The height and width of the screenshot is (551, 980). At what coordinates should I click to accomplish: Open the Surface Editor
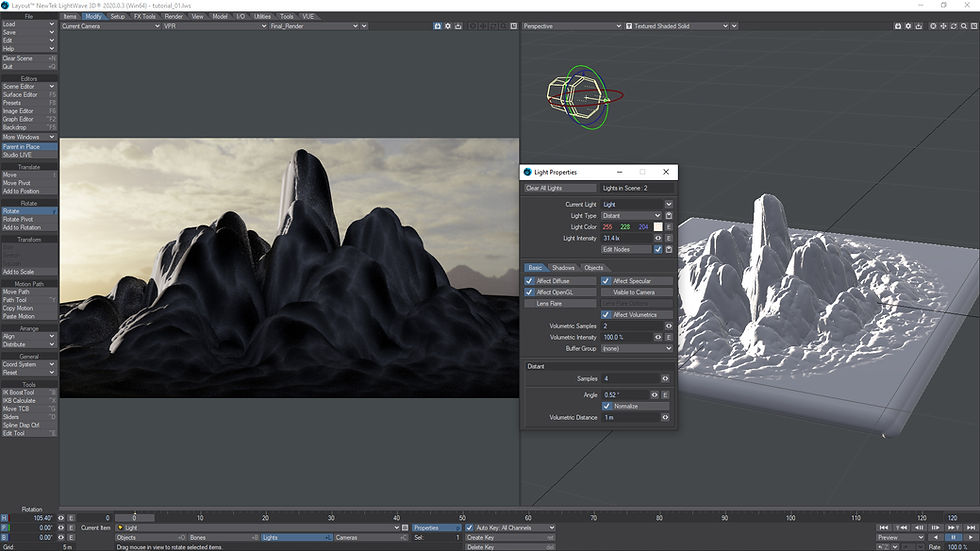click(22, 95)
